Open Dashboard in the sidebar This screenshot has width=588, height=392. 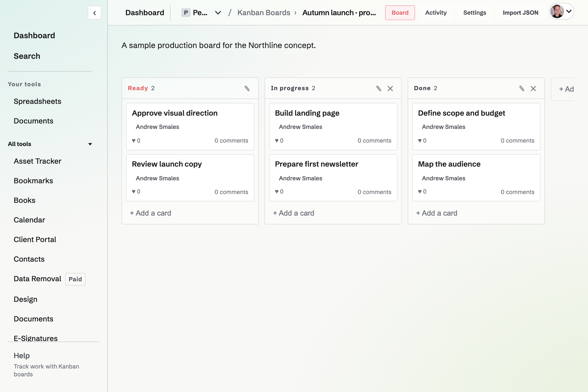click(34, 36)
